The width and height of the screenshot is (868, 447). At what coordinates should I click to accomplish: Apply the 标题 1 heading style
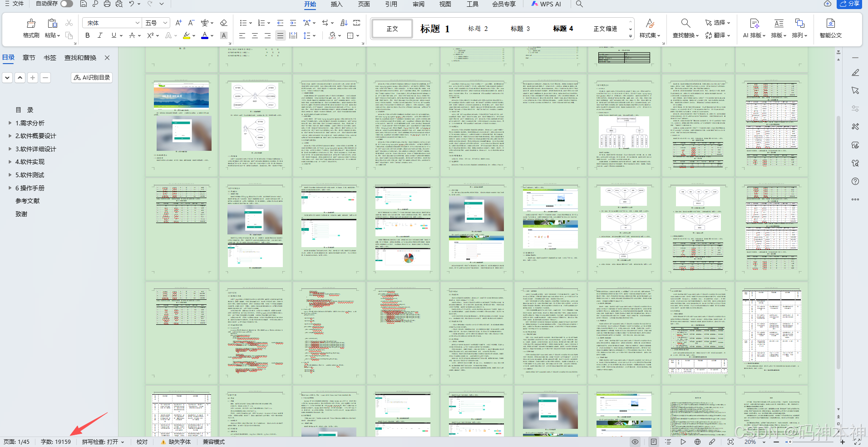click(x=434, y=29)
